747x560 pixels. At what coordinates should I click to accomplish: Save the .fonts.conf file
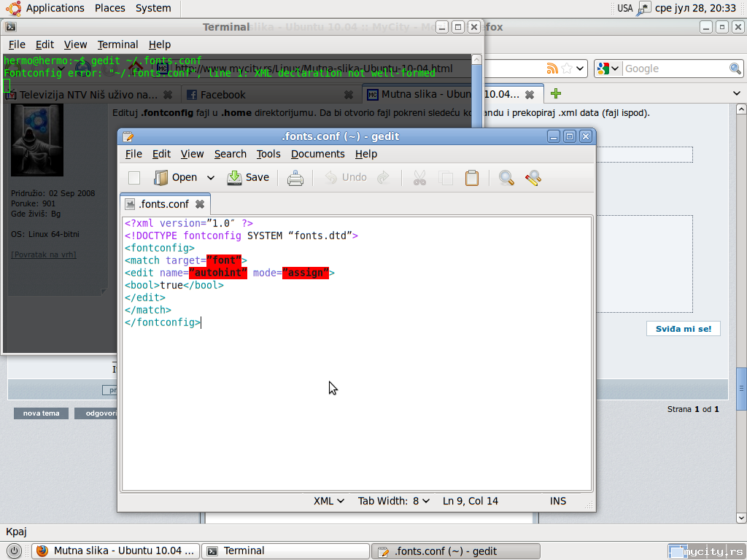248,178
